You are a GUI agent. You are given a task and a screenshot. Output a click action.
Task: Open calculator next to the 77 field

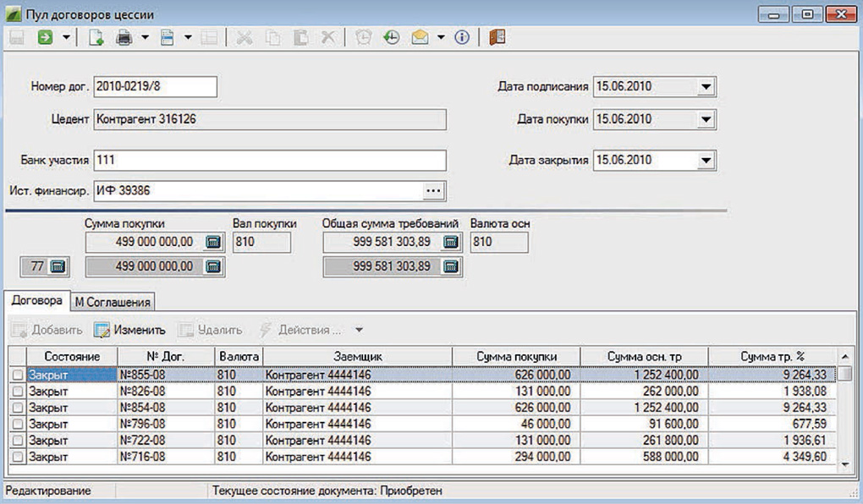pyautogui.click(x=58, y=266)
